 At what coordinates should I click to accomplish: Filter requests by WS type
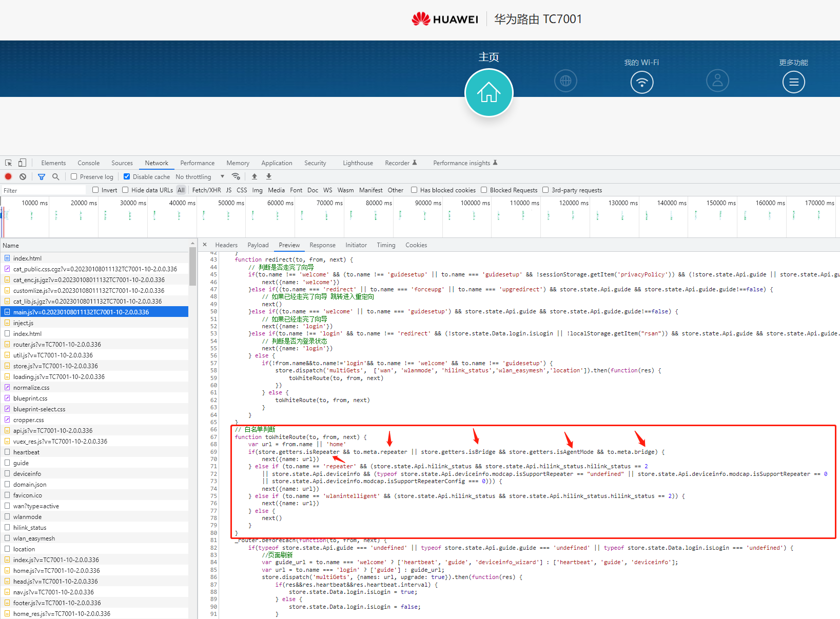327,190
